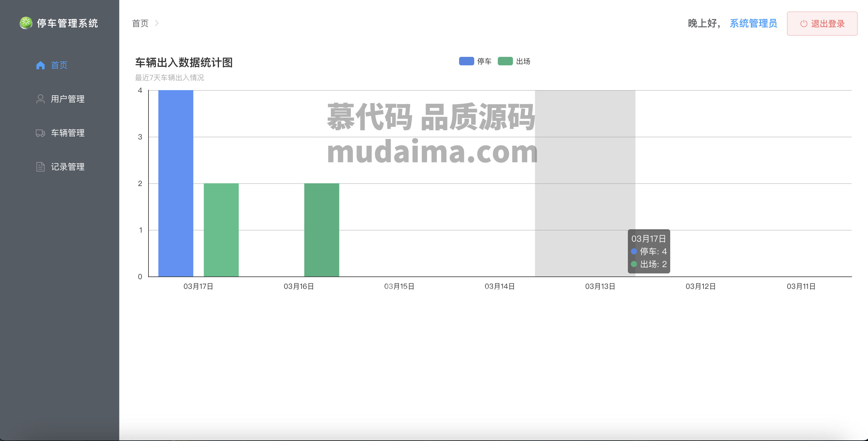Click the home icon in sidebar
This screenshot has height=441, width=868.
(x=41, y=65)
